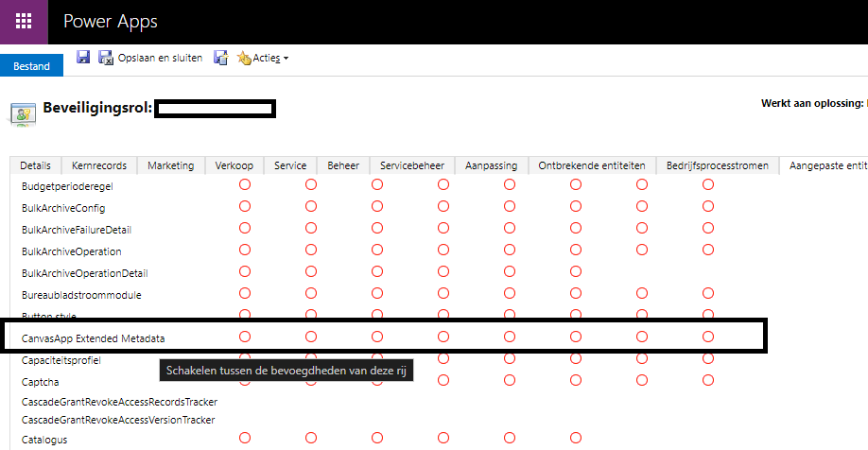Click the Save floppy disk icon
The height and width of the screenshot is (450, 868).
(83, 58)
